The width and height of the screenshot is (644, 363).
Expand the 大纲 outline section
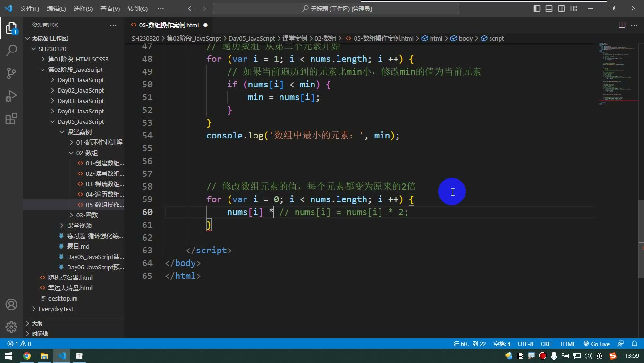(x=74, y=323)
